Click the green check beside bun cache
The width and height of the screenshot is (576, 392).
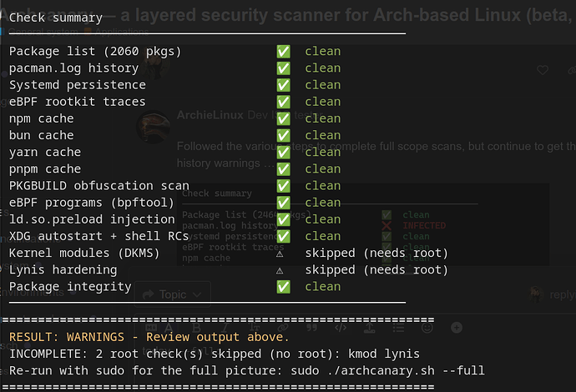(x=283, y=135)
